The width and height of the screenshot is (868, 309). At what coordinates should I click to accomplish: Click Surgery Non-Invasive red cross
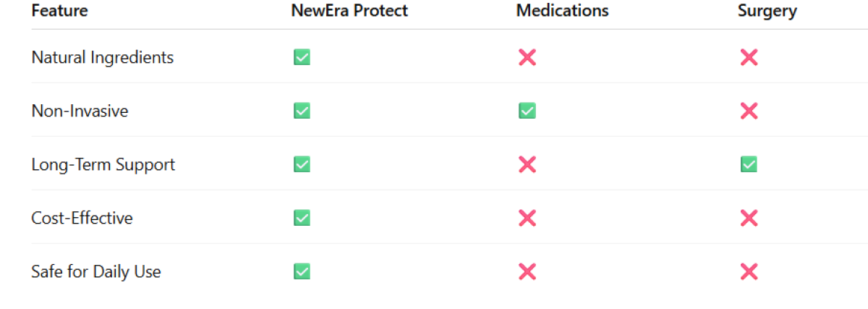(x=749, y=111)
